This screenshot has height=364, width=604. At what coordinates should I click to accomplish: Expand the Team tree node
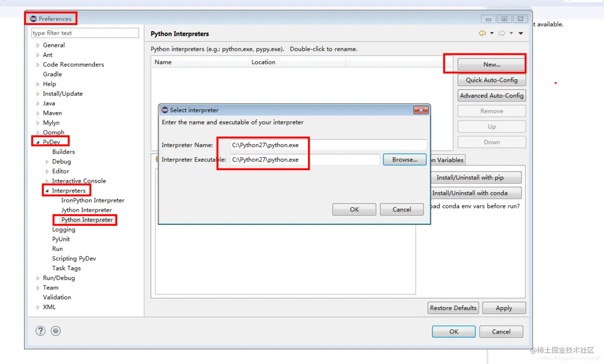[38, 288]
